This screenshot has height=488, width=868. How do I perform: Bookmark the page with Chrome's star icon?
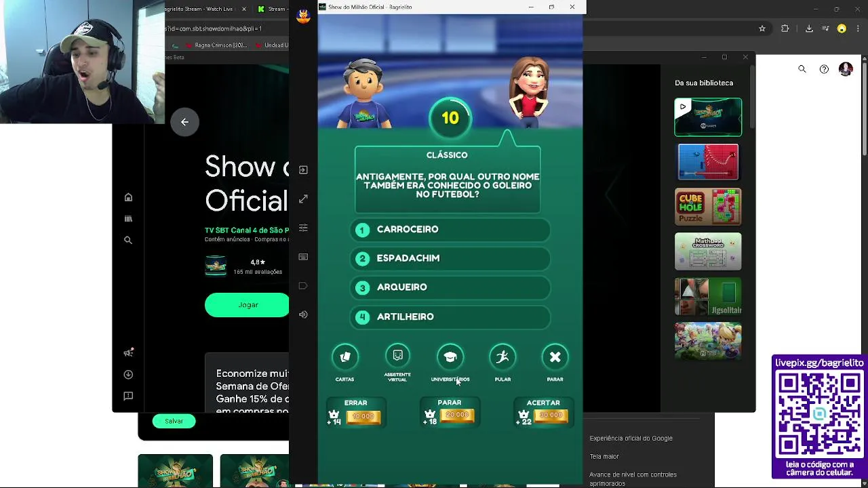(x=762, y=28)
